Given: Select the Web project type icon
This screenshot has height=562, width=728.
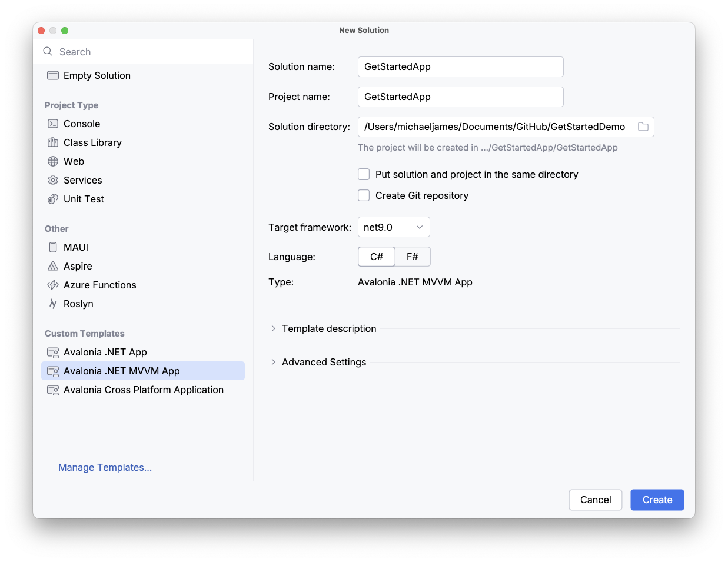Looking at the screenshot, I should [53, 161].
